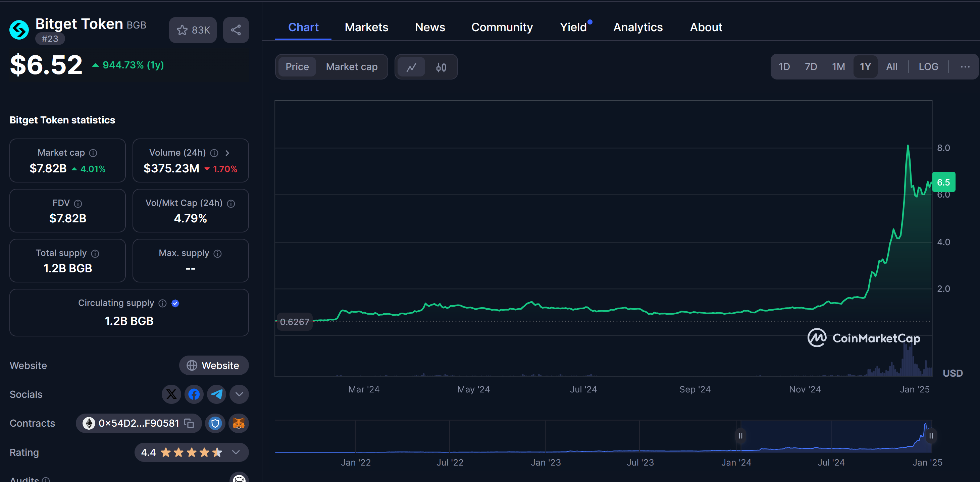Select the Market cap chart toggle
980x482 pixels.
(352, 67)
